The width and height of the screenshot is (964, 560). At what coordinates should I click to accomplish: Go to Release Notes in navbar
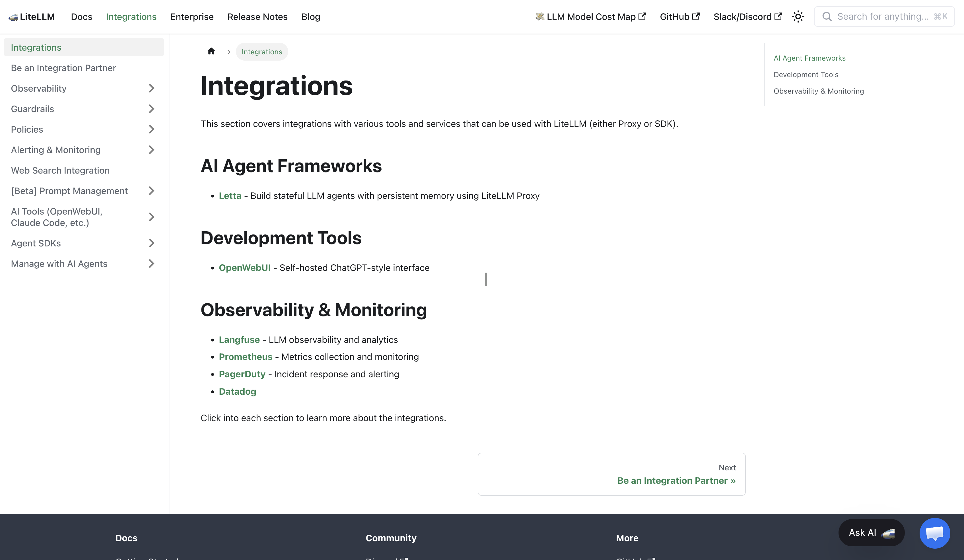pos(258,17)
